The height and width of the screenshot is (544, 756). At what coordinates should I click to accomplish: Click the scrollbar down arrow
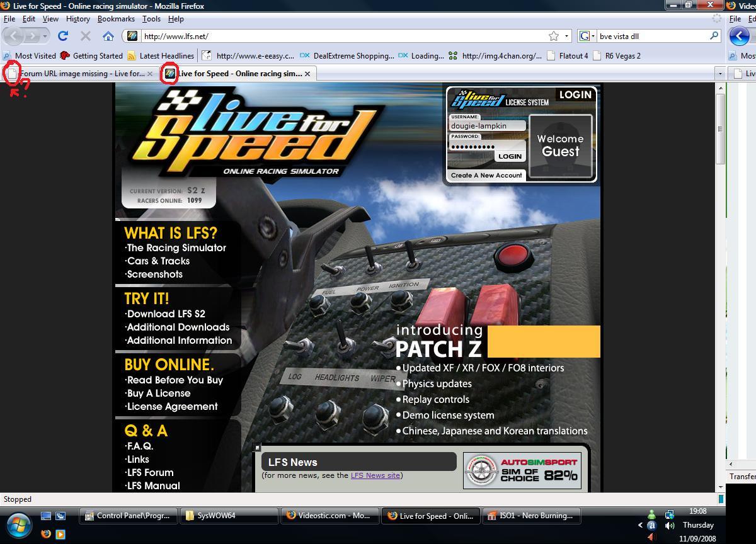click(x=720, y=487)
